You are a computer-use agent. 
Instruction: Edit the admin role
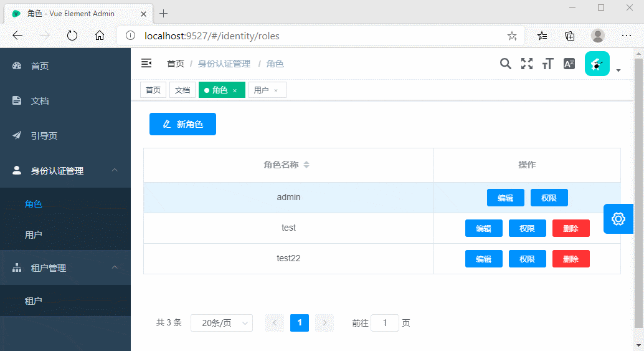tap(506, 198)
